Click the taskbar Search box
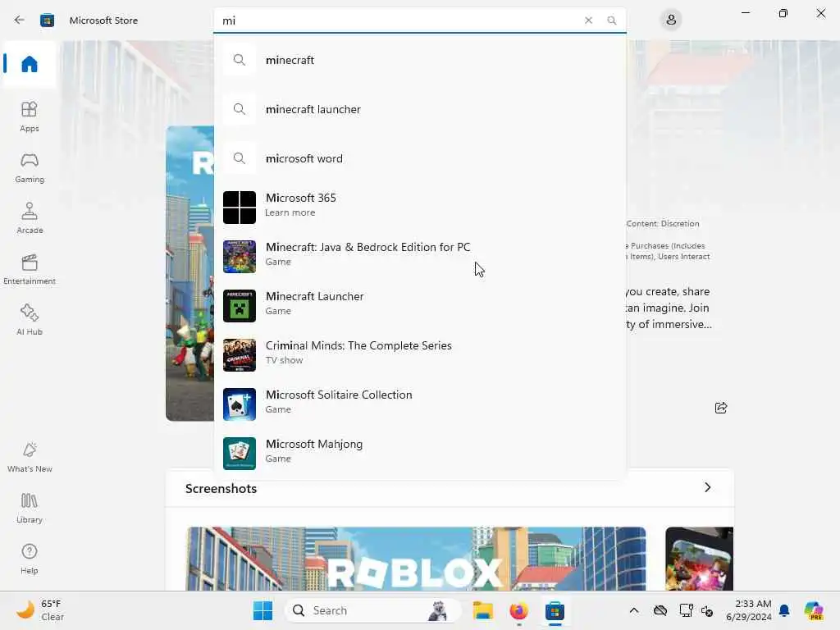 pos(373,610)
